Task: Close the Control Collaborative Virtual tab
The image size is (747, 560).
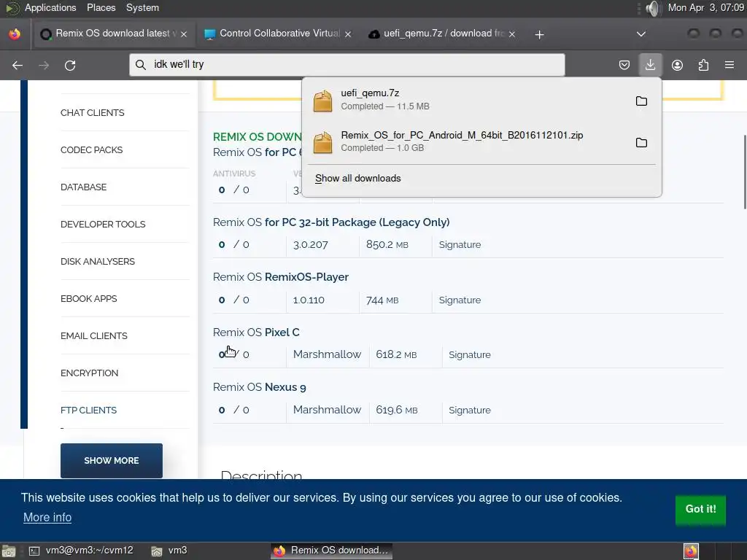Action: [348, 34]
